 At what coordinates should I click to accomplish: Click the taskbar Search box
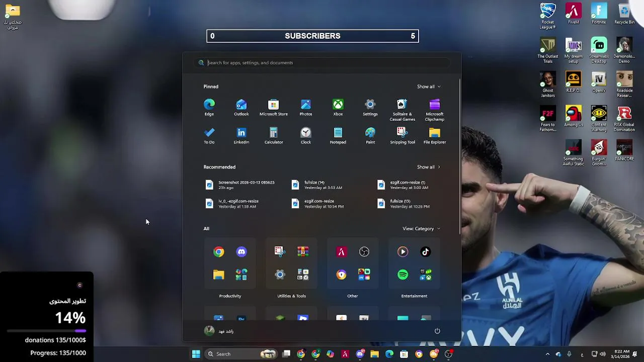click(x=242, y=354)
